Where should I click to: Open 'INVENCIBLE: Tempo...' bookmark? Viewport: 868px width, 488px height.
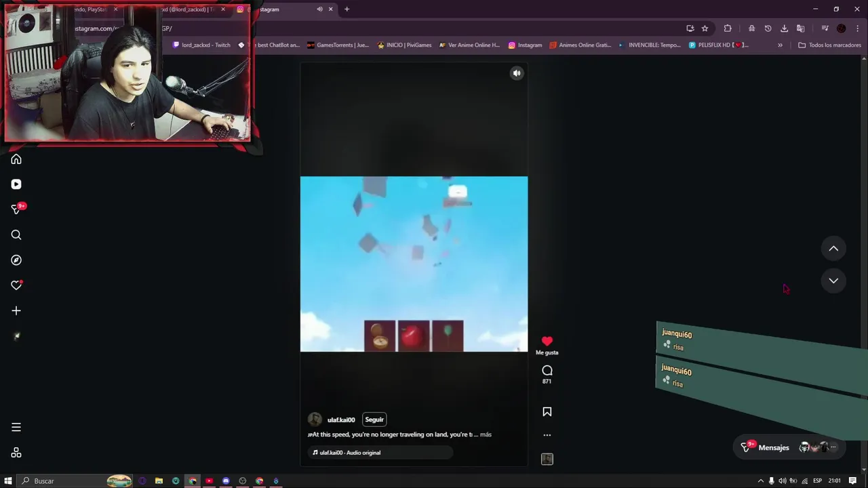(649, 45)
